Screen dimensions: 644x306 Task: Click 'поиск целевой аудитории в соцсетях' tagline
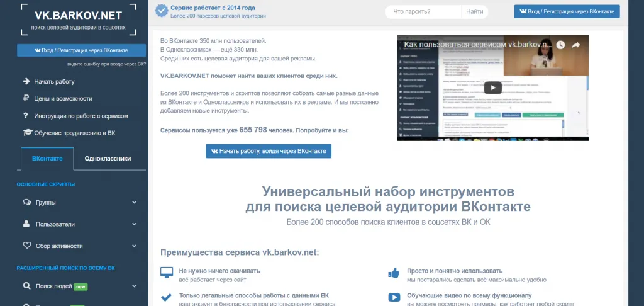tap(78, 28)
